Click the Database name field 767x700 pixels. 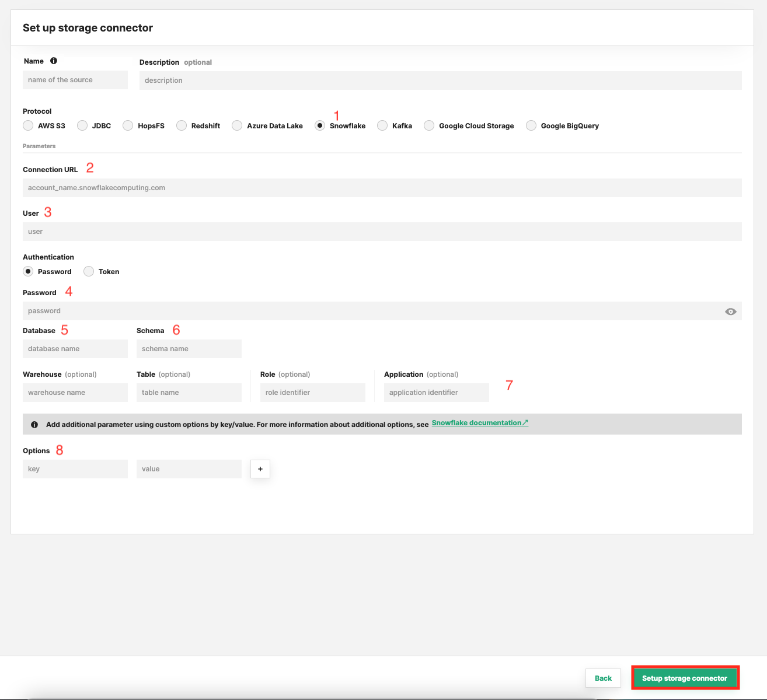[75, 349]
